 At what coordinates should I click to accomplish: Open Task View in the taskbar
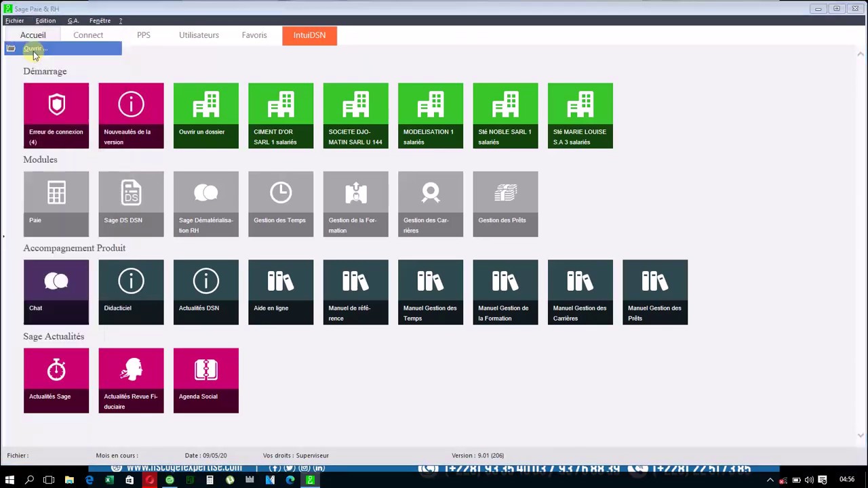[49, 480]
